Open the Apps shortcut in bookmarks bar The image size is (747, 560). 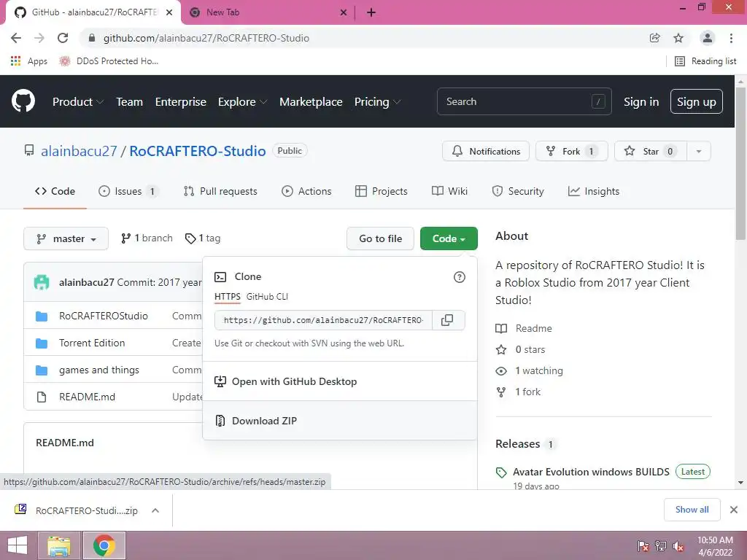(29, 61)
